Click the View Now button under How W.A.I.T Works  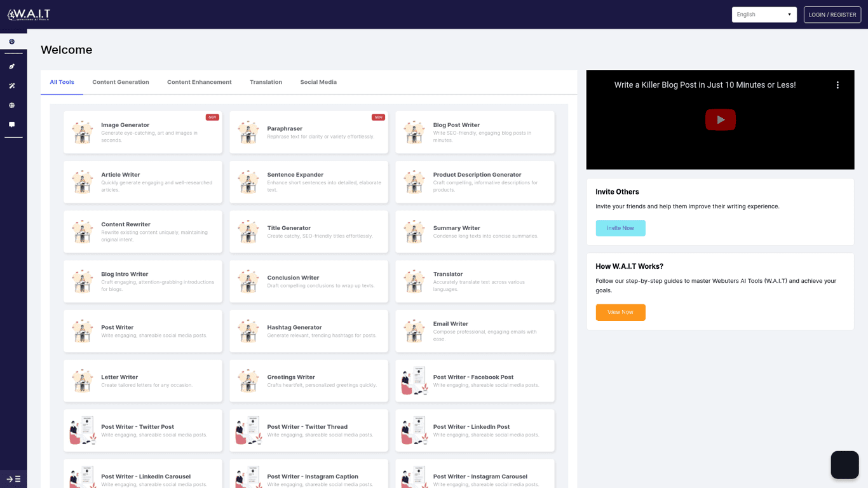[620, 312]
